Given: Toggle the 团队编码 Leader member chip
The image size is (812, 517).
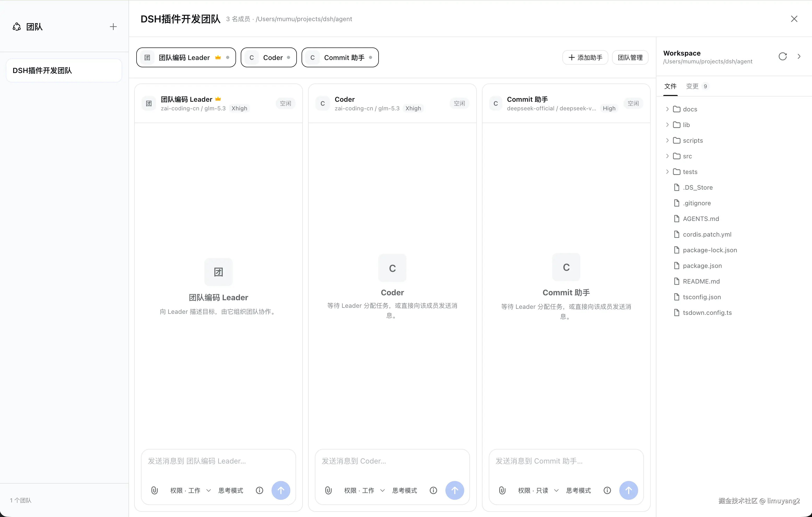Looking at the screenshot, I should pos(186,58).
